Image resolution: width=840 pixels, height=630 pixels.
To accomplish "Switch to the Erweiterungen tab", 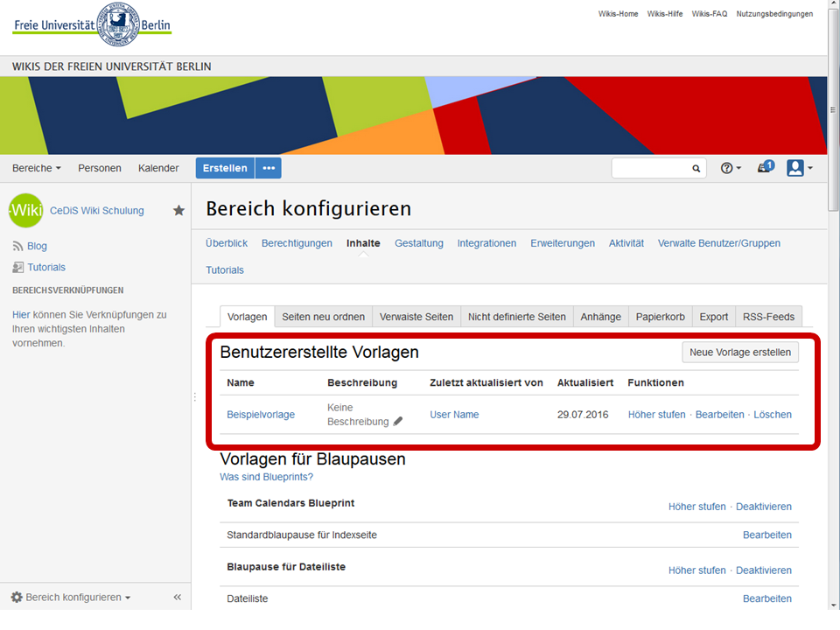I will pos(563,243).
